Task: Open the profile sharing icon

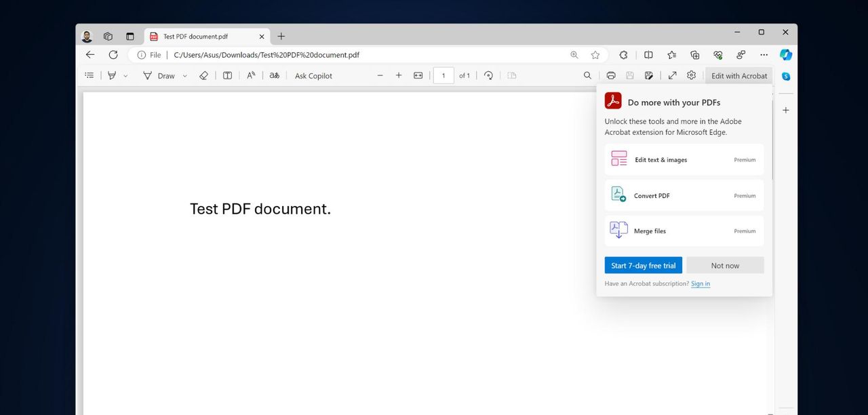Action: pos(741,55)
